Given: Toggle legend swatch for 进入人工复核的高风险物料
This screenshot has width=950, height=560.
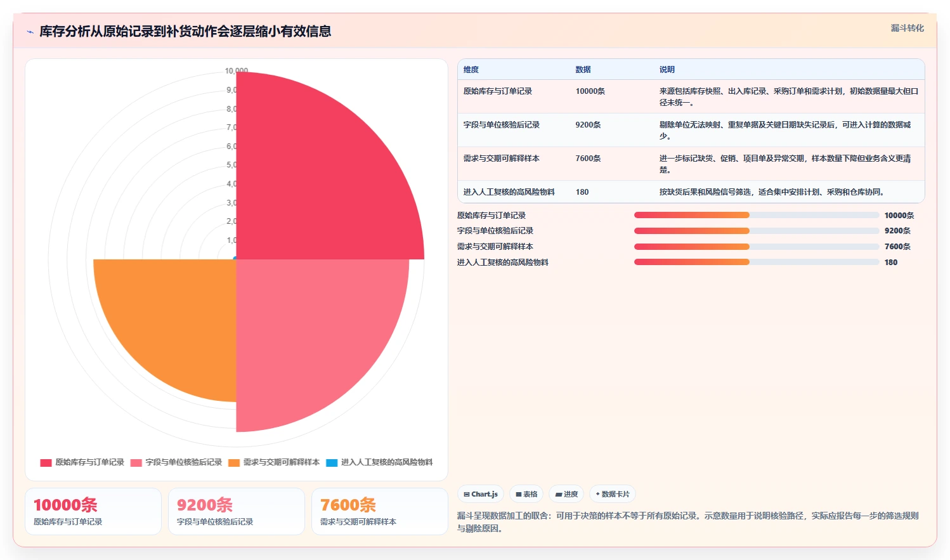Looking at the screenshot, I should [x=332, y=462].
